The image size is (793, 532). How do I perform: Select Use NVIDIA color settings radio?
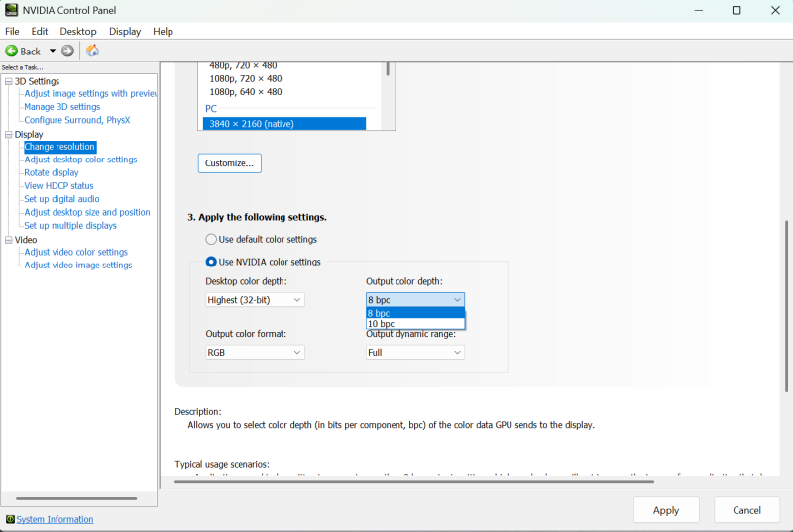[x=211, y=262]
